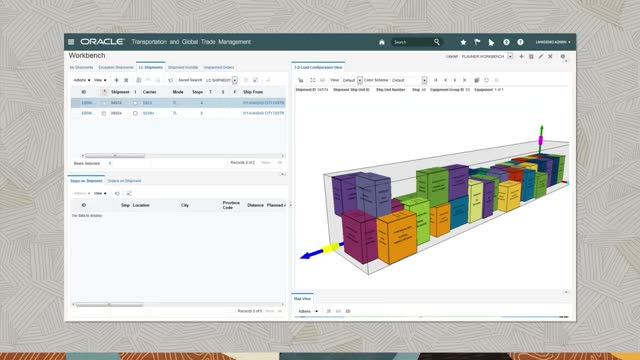Delete shipment with X toolbar icon
This screenshot has height=360, width=640.
coord(126,80)
